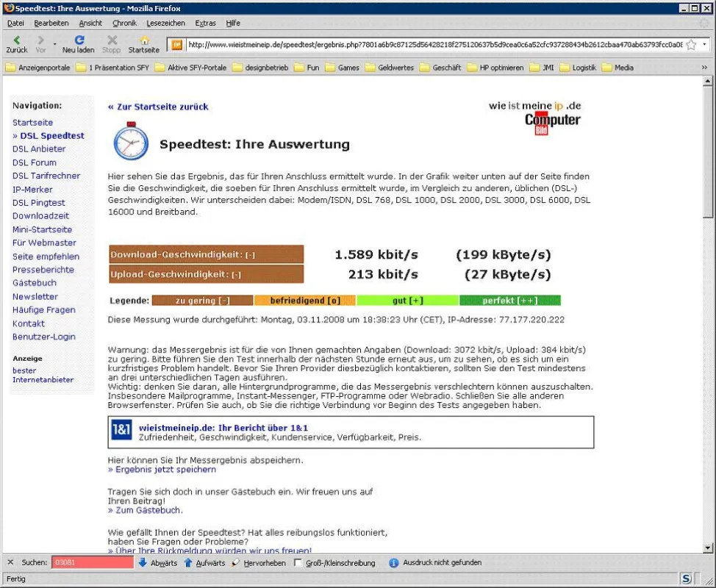Open the DSL Tarifrechner link
716x588 pixels.
point(46,176)
